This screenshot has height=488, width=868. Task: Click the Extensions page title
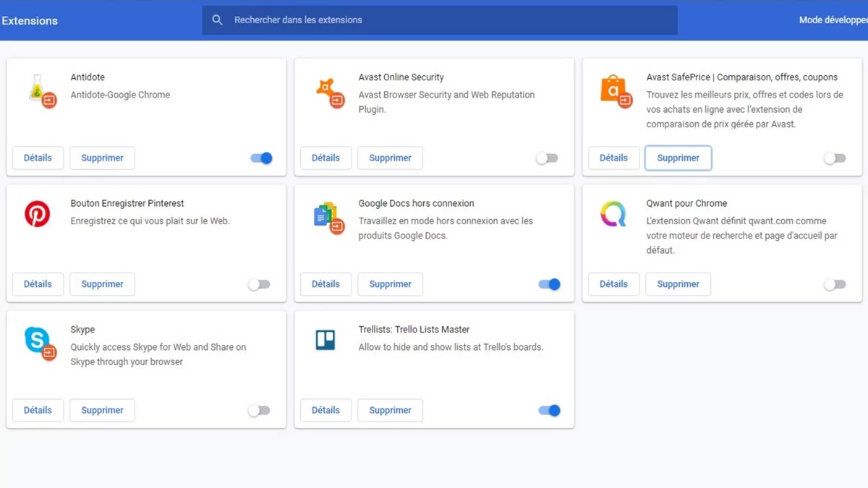coord(30,20)
